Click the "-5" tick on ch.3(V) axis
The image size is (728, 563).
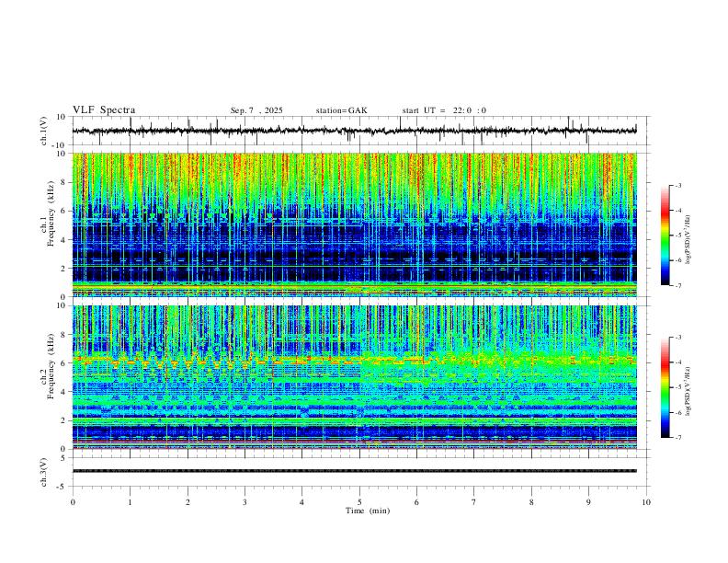click(62, 487)
